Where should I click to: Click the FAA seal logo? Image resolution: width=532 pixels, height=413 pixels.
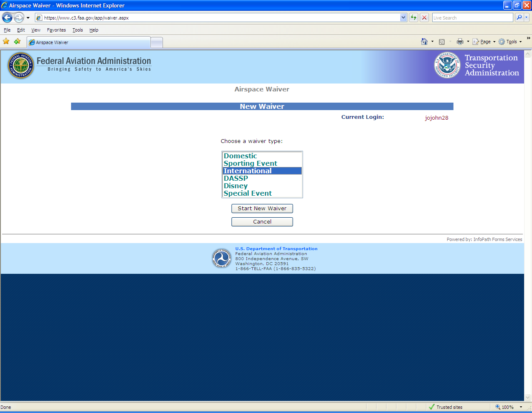[21, 66]
